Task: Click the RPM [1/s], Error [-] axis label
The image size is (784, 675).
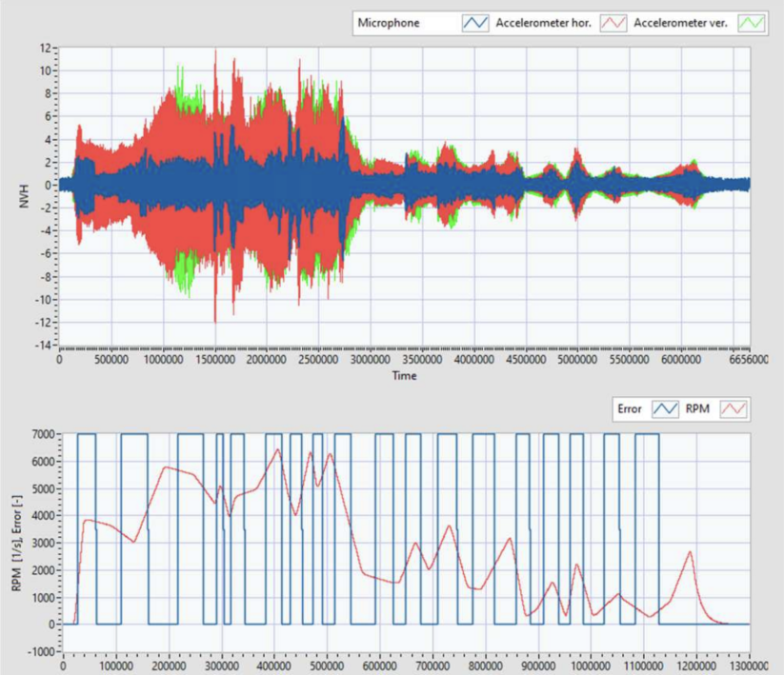Action: point(16,543)
